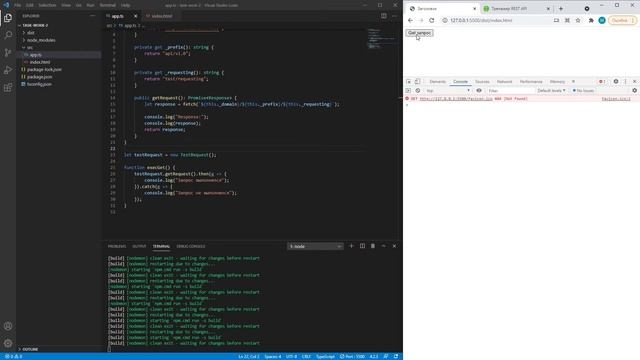Click the No Issues indicator in console
Image resolution: width=640 pixels, height=360 pixels.
tap(583, 91)
